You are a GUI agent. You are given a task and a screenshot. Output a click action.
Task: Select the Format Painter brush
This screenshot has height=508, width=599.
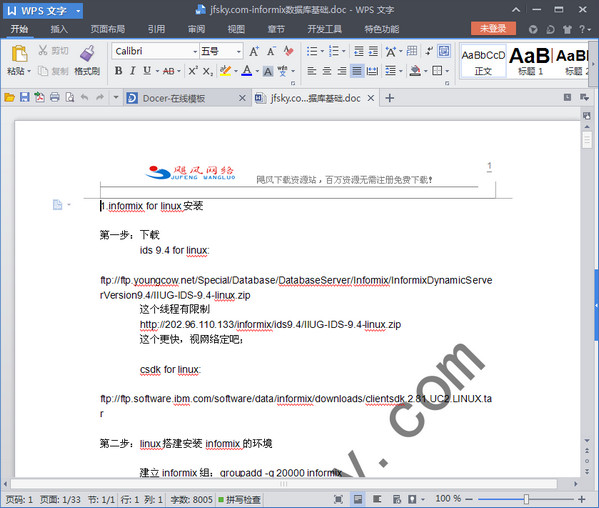point(87,53)
